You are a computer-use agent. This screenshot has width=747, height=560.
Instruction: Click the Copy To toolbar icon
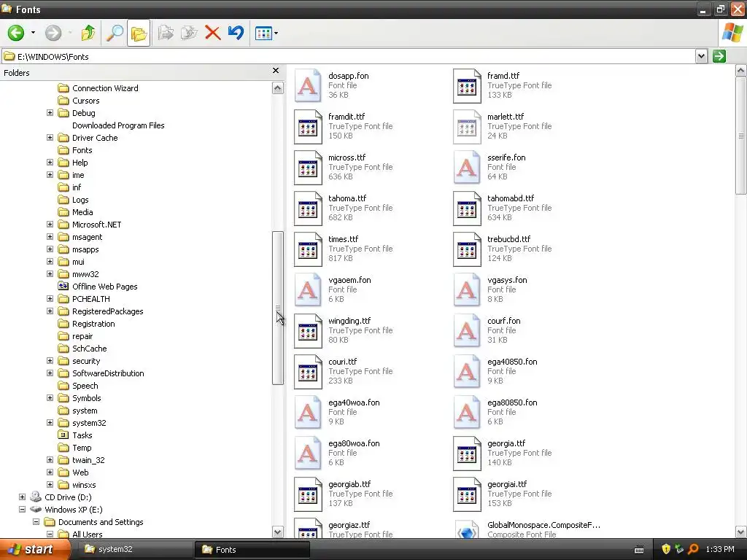click(189, 33)
